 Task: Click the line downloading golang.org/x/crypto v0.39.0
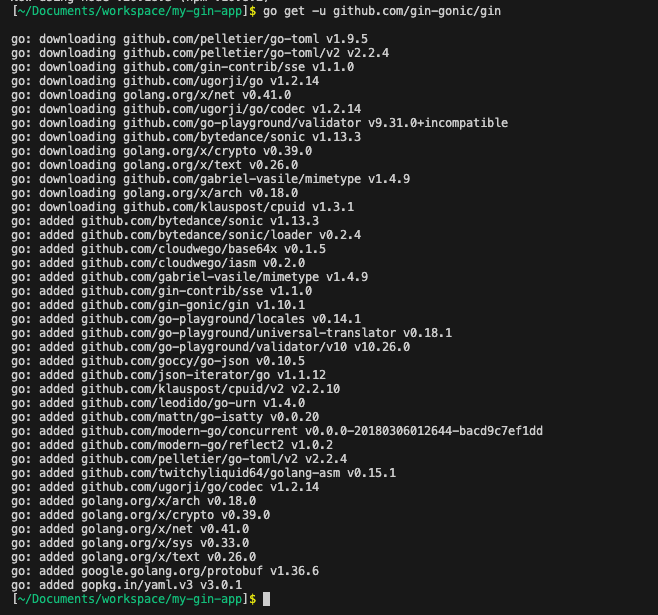pyautogui.click(x=162, y=151)
